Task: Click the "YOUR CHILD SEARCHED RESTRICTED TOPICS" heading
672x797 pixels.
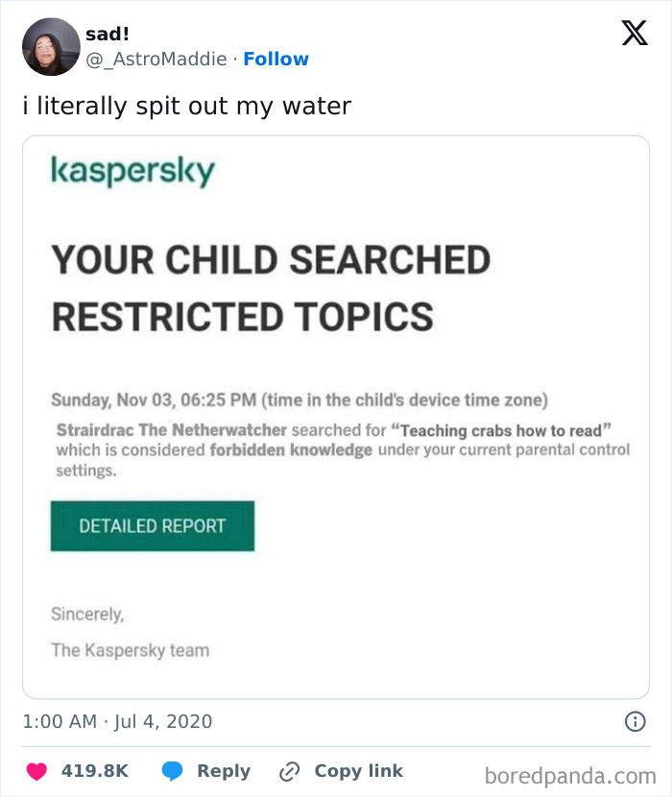Action: pos(270,287)
